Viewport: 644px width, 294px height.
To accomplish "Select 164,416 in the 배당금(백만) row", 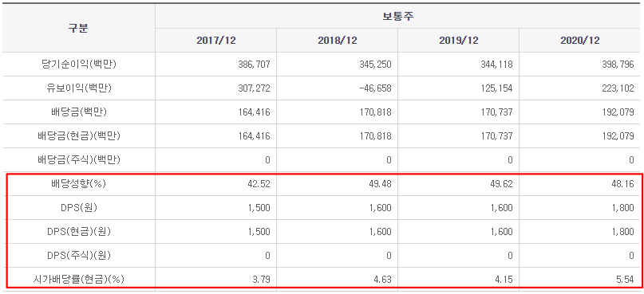I will click(x=254, y=112).
